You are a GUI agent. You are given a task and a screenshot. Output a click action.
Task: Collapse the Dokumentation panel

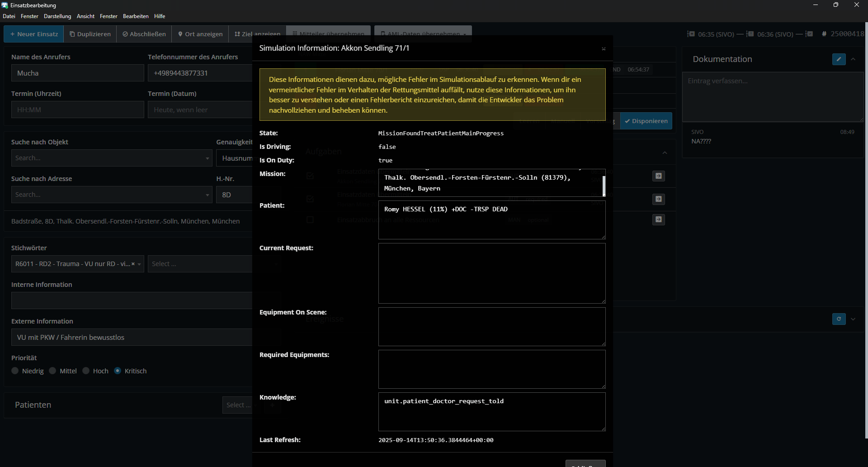pyautogui.click(x=853, y=59)
